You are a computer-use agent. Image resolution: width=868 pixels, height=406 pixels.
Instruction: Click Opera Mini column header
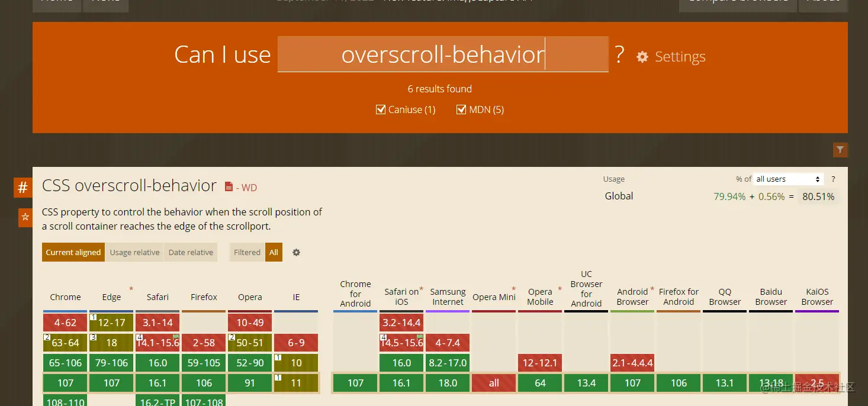pos(494,297)
